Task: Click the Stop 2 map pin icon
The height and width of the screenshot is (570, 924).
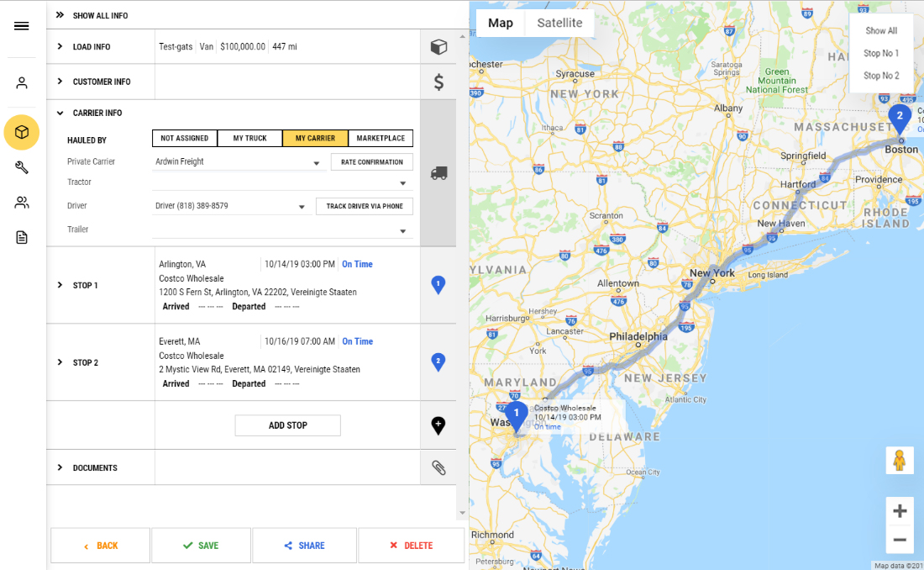Action: (438, 362)
